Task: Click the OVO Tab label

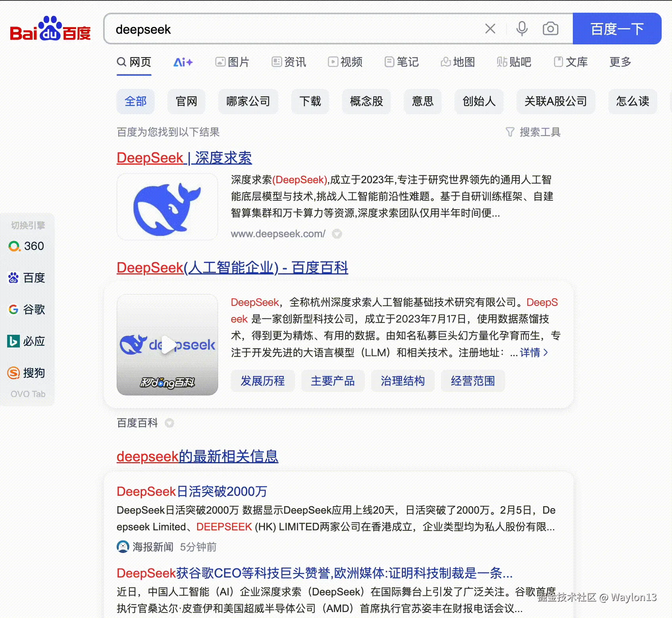Action: [28, 394]
